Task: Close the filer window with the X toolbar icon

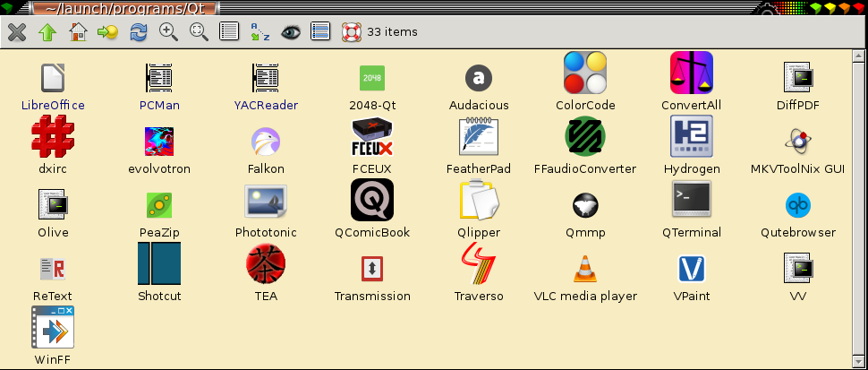Action: coord(17,31)
